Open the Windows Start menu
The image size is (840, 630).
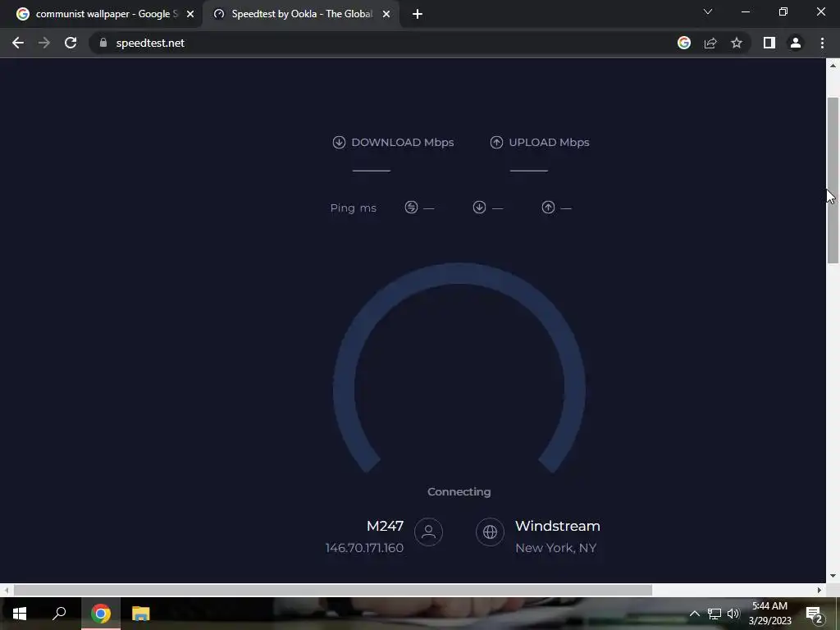20,614
